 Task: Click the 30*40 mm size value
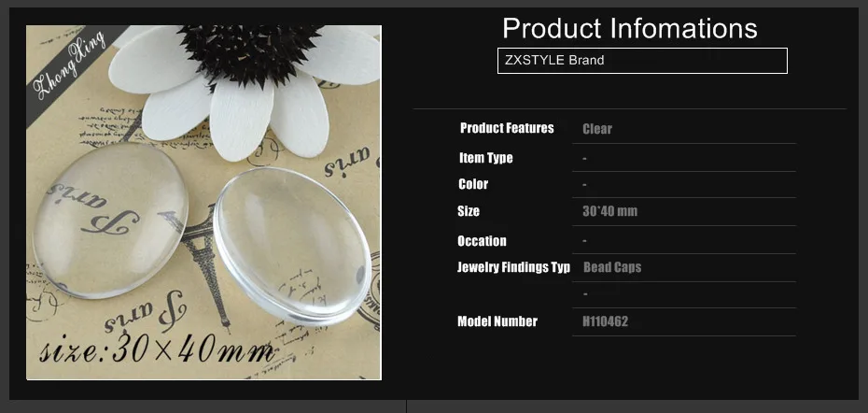[x=609, y=211]
